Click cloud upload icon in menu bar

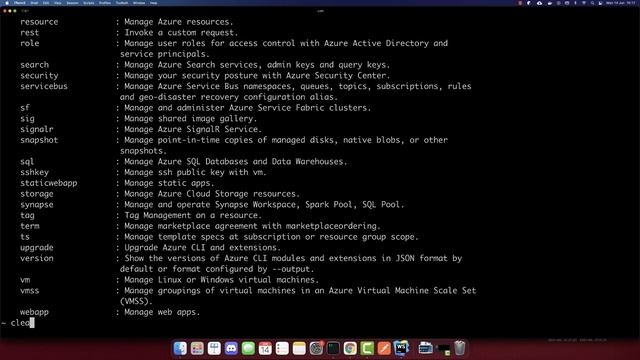pos(539,3)
